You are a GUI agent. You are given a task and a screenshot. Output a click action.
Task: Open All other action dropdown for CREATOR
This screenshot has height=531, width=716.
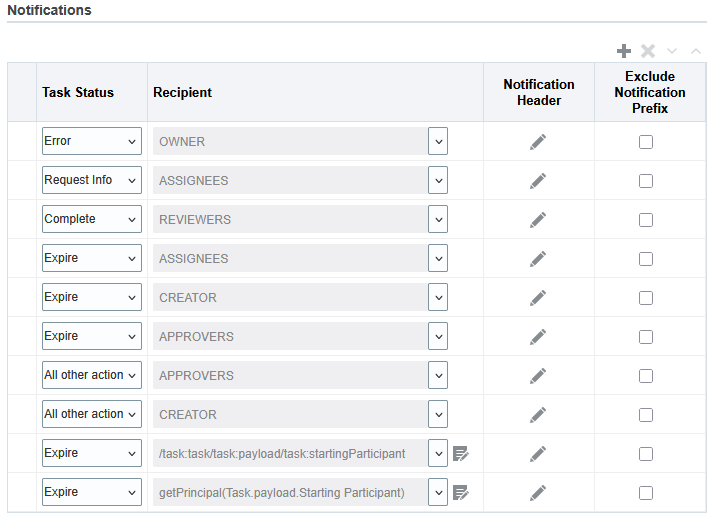(x=92, y=414)
